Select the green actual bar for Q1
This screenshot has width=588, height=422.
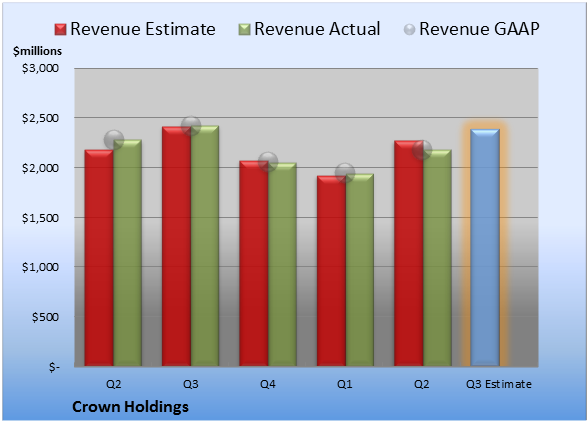pyautogui.click(x=360, y=270)
